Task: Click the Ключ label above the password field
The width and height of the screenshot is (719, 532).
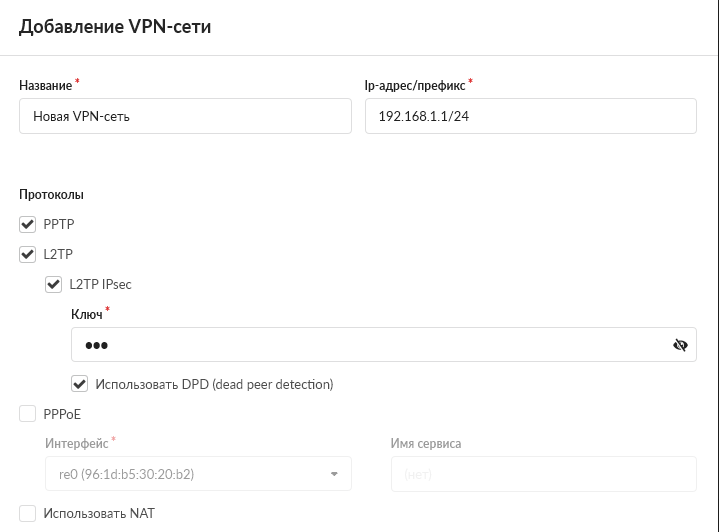Action: click(87, 315)
